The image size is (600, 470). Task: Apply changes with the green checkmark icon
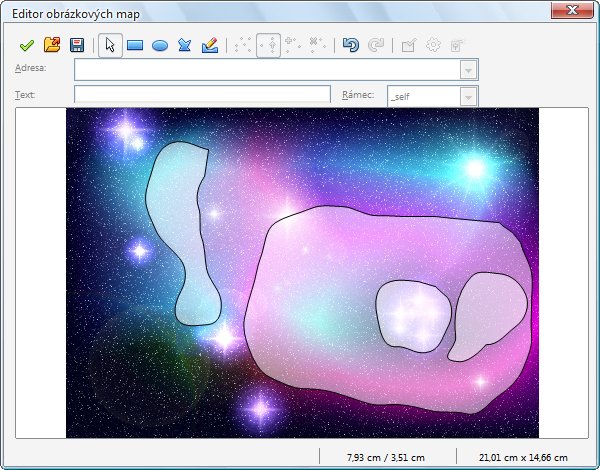point(27,46)
